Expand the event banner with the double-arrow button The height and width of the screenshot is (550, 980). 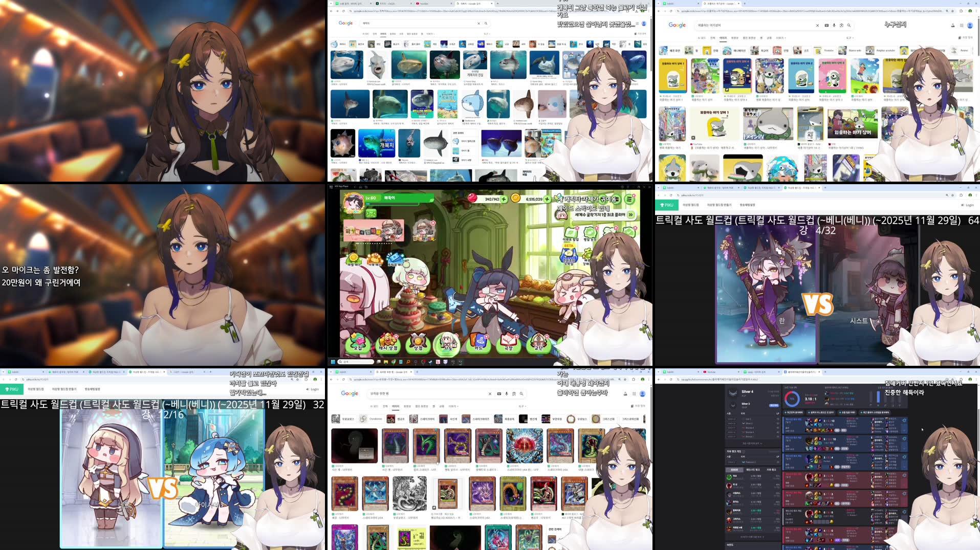pyautogui.click(x=631, y=215)
